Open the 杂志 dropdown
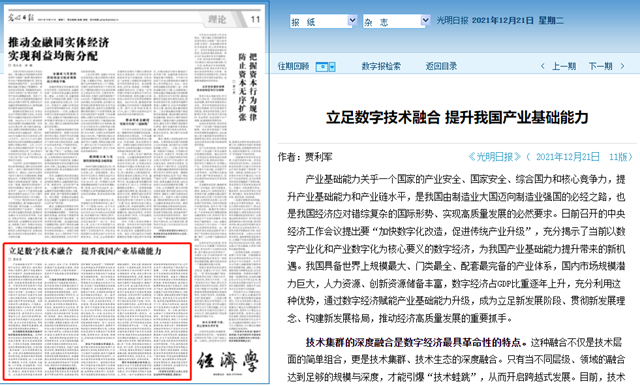Viewport: 640px width, 386px height. tap(396, 21)
